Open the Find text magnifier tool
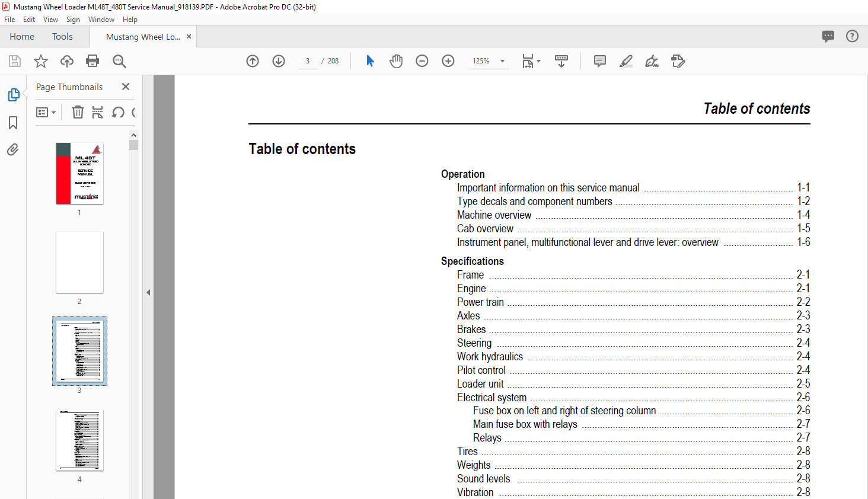The height and width of the screenshot is (499, 868). point(119,61)
